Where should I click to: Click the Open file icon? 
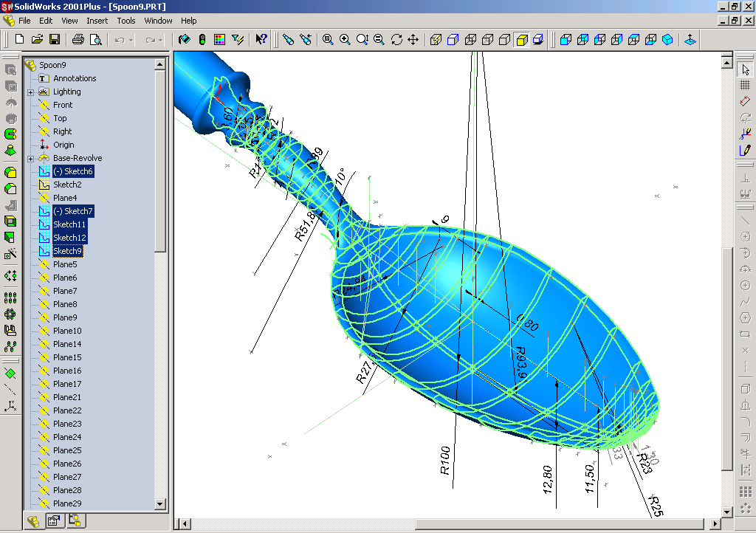click(37, 40)
